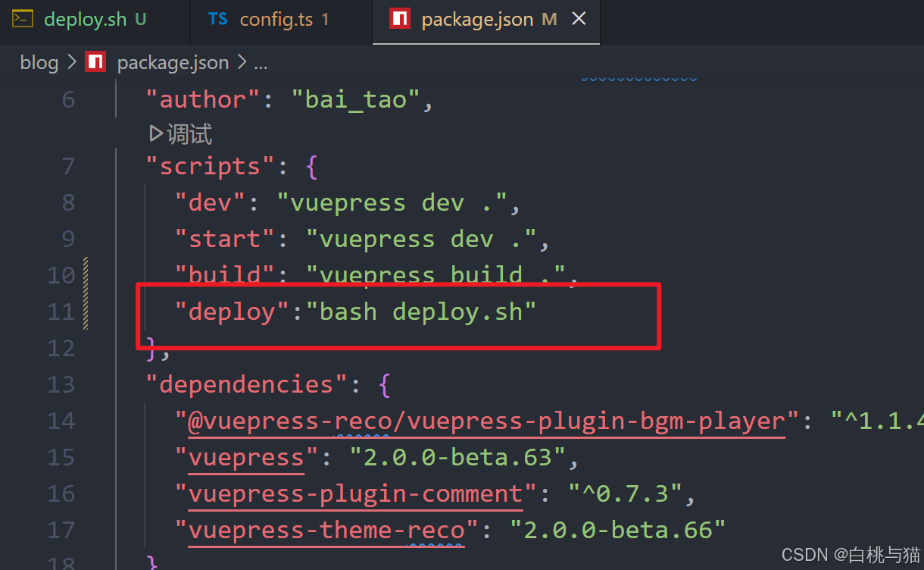Click the minimap in the top-right corner
This screenshot has height=570, width=924.
tap(638, 76)
